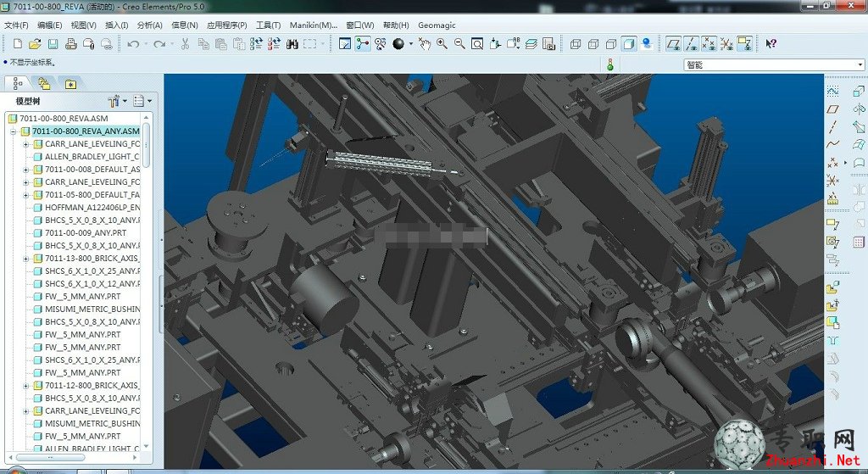Toggle Orient Mode icon
868x474 pixels.
[381, 44]
